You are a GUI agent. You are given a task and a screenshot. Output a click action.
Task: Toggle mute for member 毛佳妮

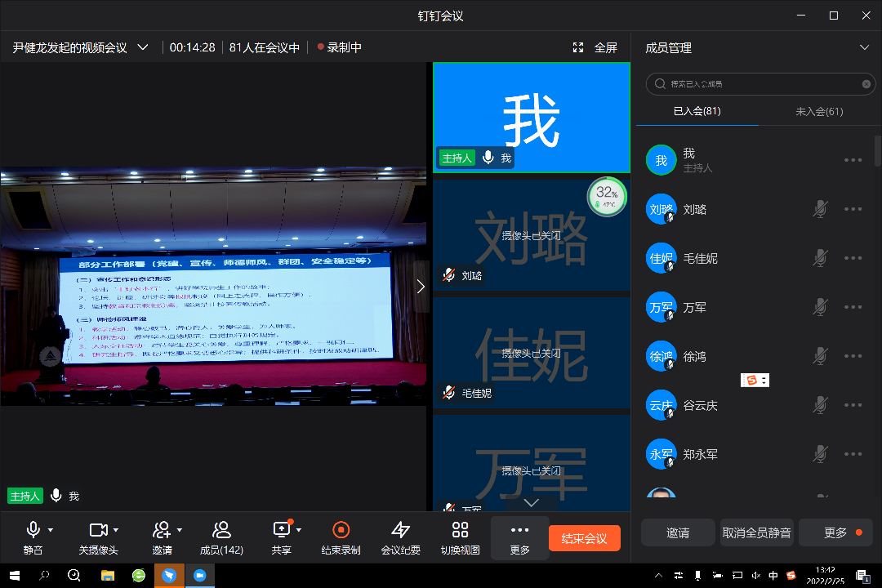point(820,258)
